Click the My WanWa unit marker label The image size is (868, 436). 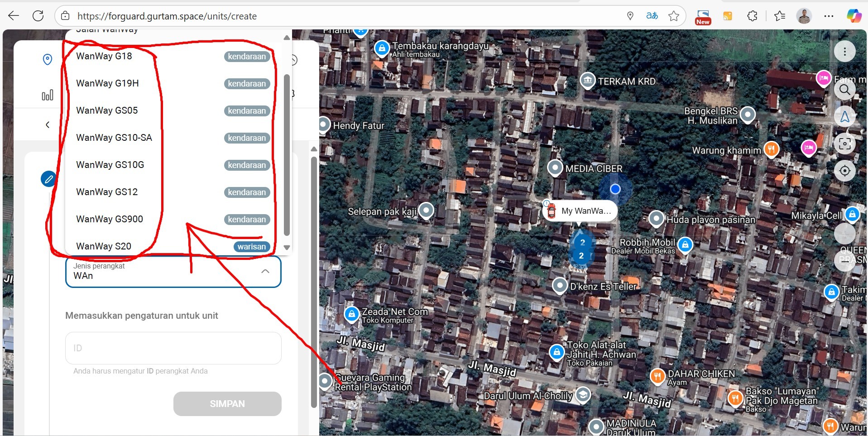tap(585, 211)
